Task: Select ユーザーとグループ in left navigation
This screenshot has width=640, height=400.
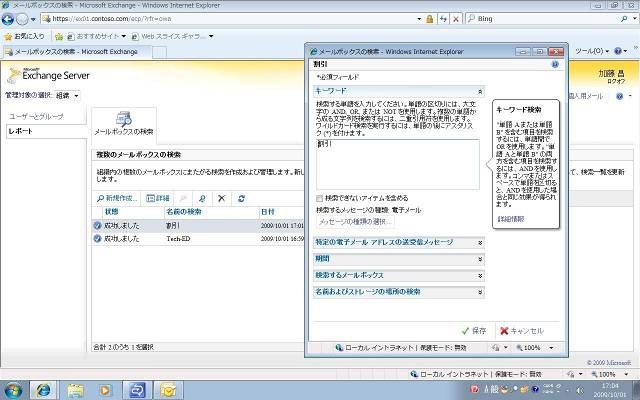Action: (x=36, y=117)
